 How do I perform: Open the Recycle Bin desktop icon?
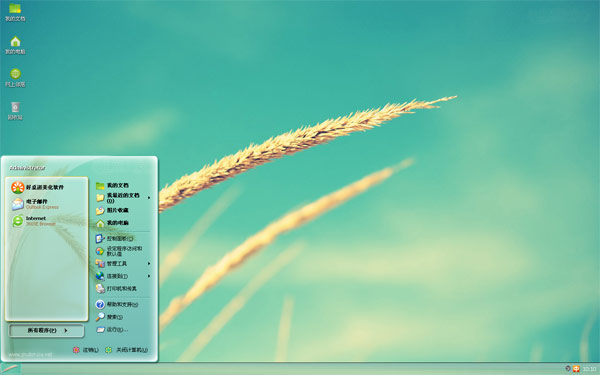[15, 111]
